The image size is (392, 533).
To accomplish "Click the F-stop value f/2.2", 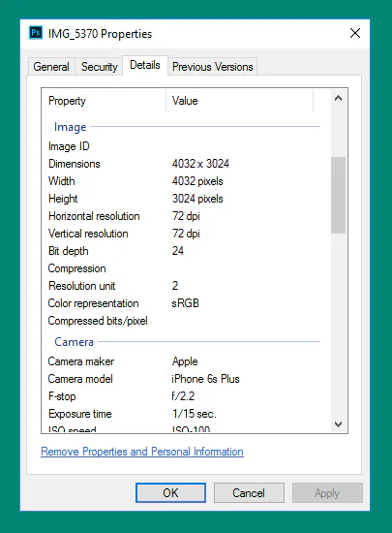I will point(183,396).
